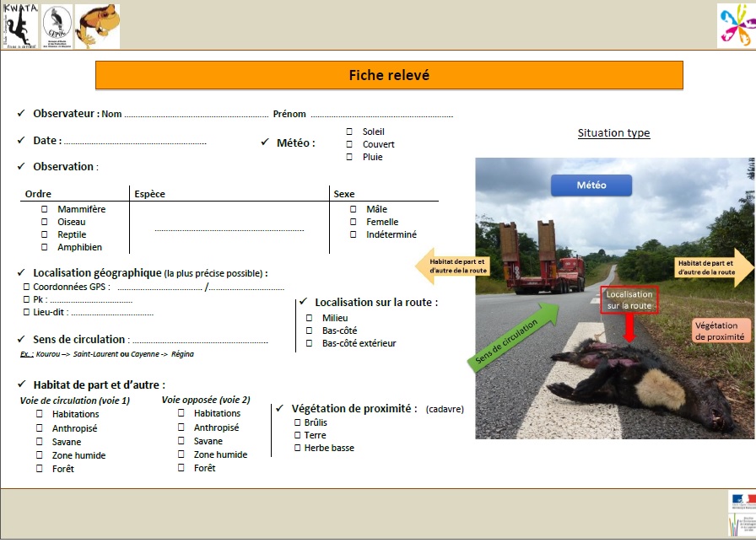Tick Habitations under Voie de circulation (voie 1)

(x=40, y=414)
